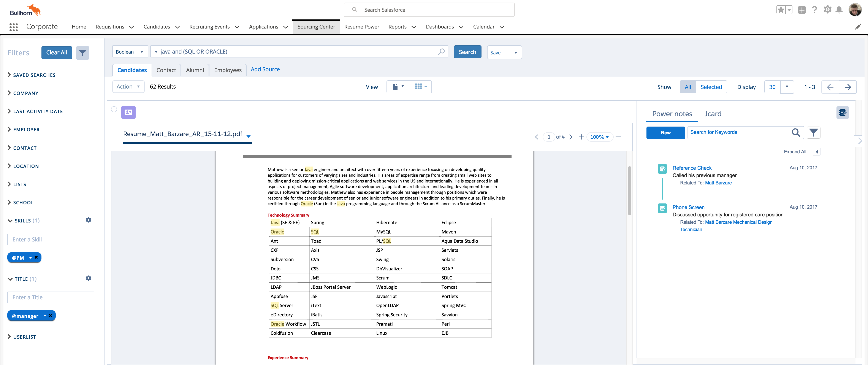The width and height of the screenshot is (868, 365).
Task: Toggle Show to All results
Action: point(688,87)
